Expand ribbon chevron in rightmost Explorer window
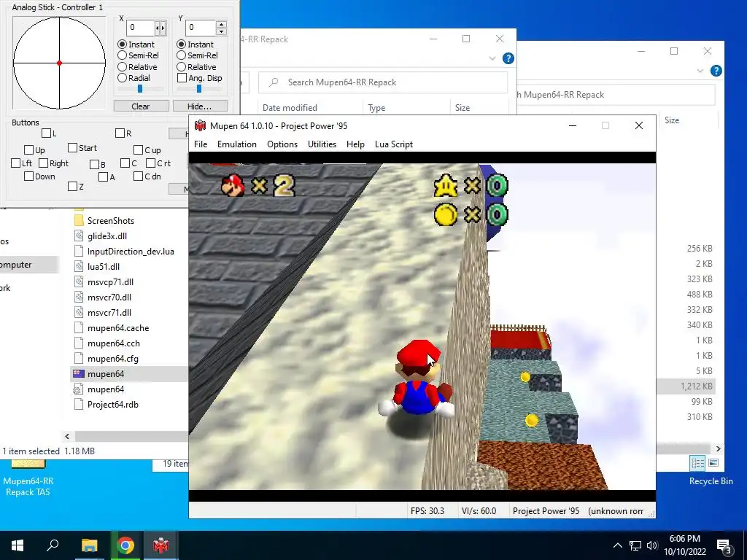This screenshot has height=560, width=747. click(700, 71)
